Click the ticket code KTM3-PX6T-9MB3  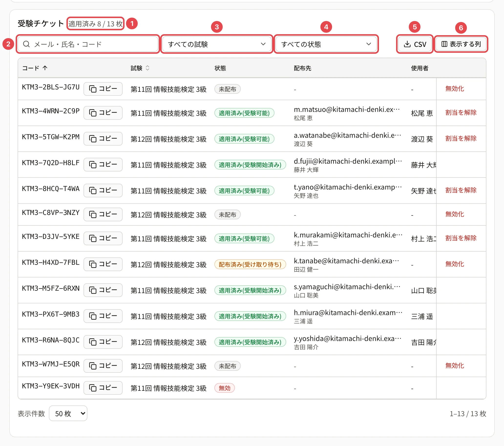tap(51, 315)
